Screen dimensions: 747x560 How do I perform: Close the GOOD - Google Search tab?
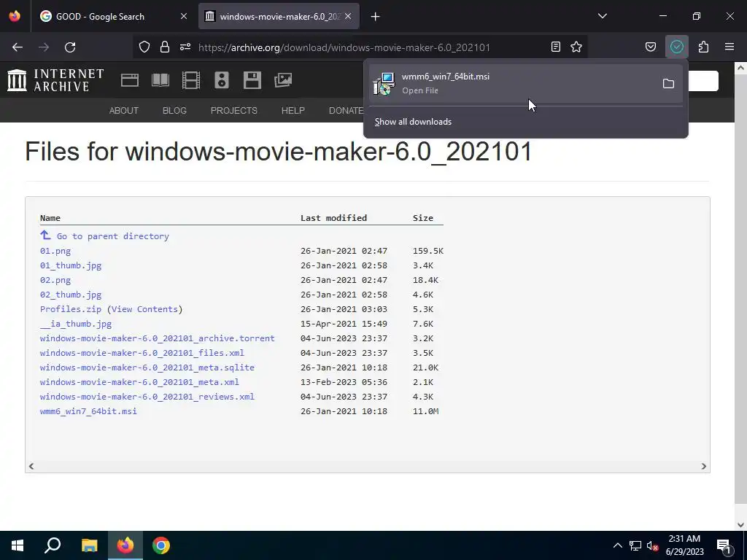pos(184,16)
